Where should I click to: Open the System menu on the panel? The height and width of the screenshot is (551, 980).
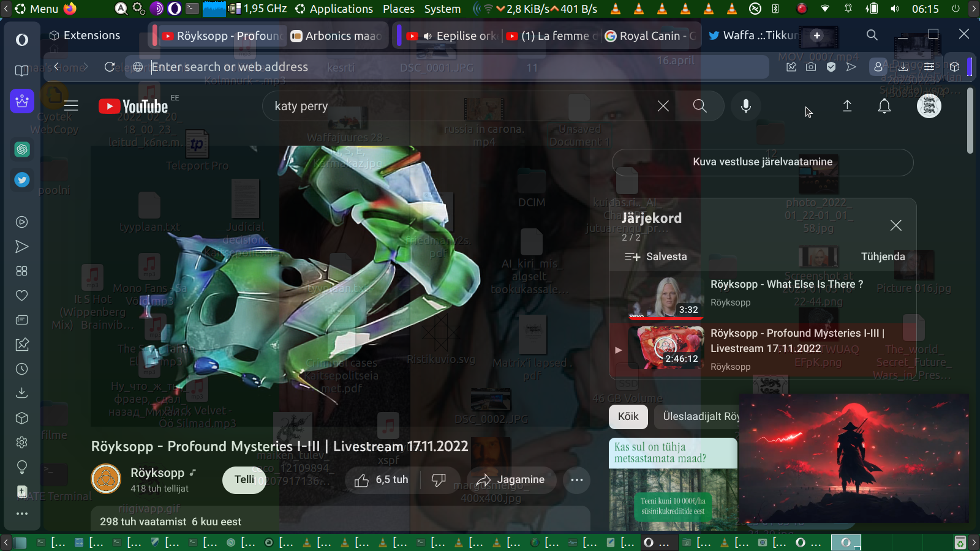pos(442,9)
